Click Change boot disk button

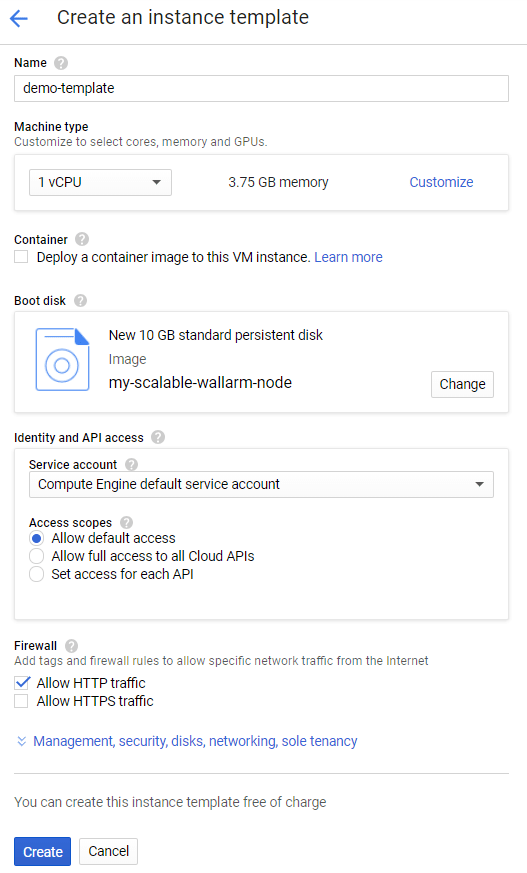(x=462, y=384)
